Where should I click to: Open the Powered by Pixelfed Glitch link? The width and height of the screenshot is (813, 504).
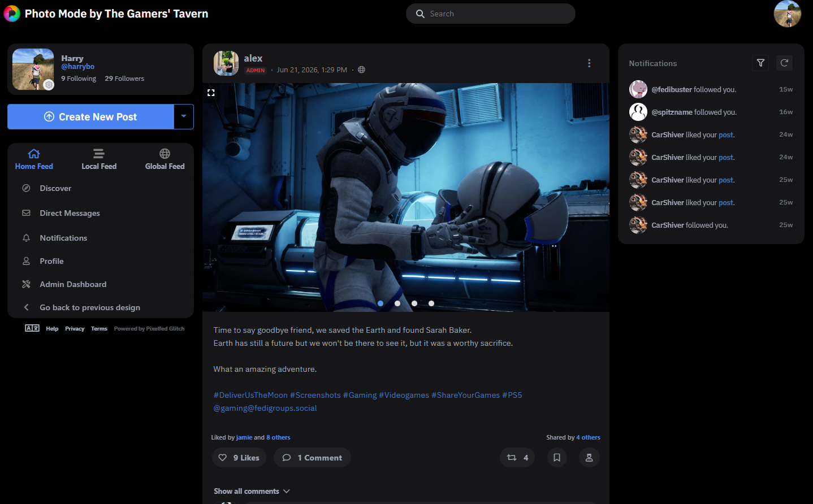pos(149,328)
